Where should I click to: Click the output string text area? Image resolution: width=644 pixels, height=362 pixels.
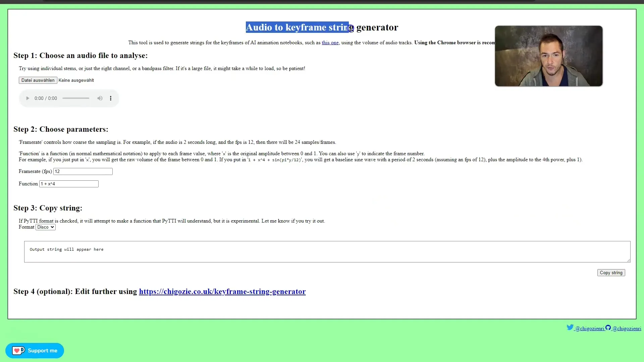327,251
